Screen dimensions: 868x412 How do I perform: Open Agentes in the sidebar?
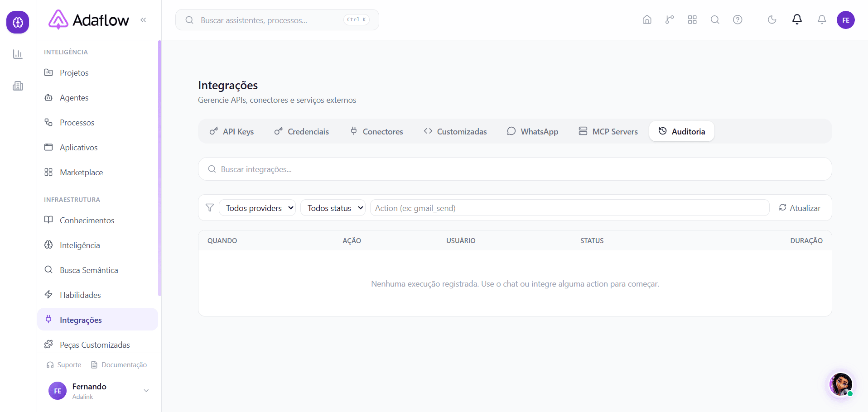tap(97, 98)
